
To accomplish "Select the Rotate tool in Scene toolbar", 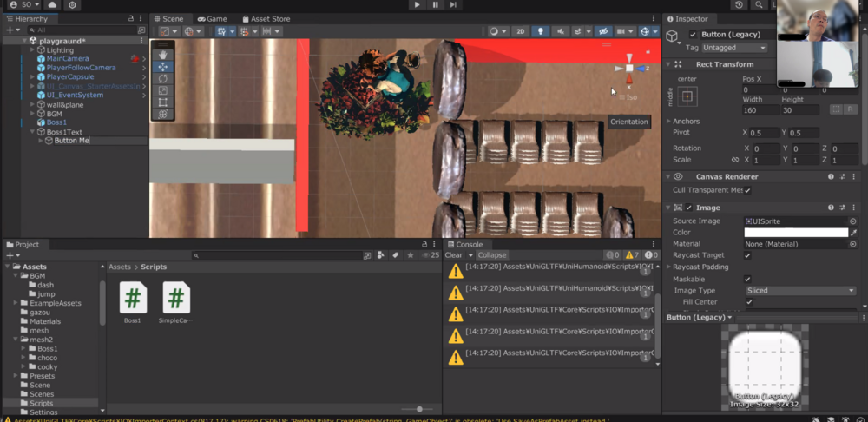I will click(163, 78).
